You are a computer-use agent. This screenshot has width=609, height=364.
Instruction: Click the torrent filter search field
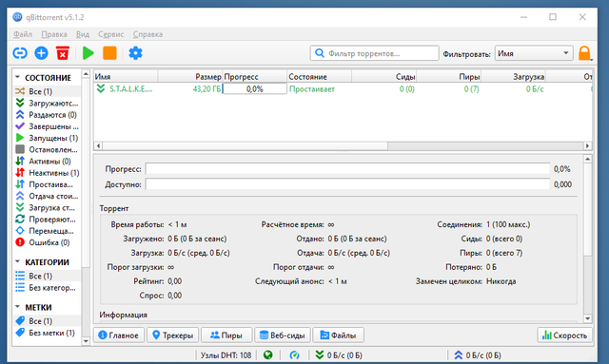pos(374,53)
